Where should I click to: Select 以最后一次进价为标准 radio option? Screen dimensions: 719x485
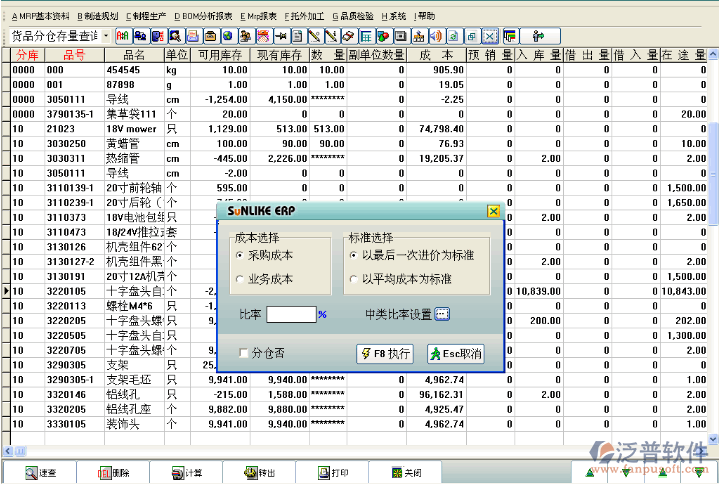355,256
